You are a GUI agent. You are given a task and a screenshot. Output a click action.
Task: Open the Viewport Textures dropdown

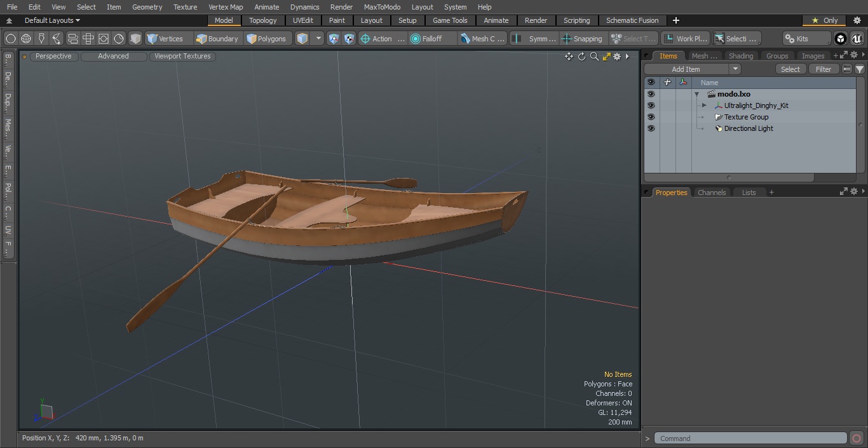coord(182,56)
